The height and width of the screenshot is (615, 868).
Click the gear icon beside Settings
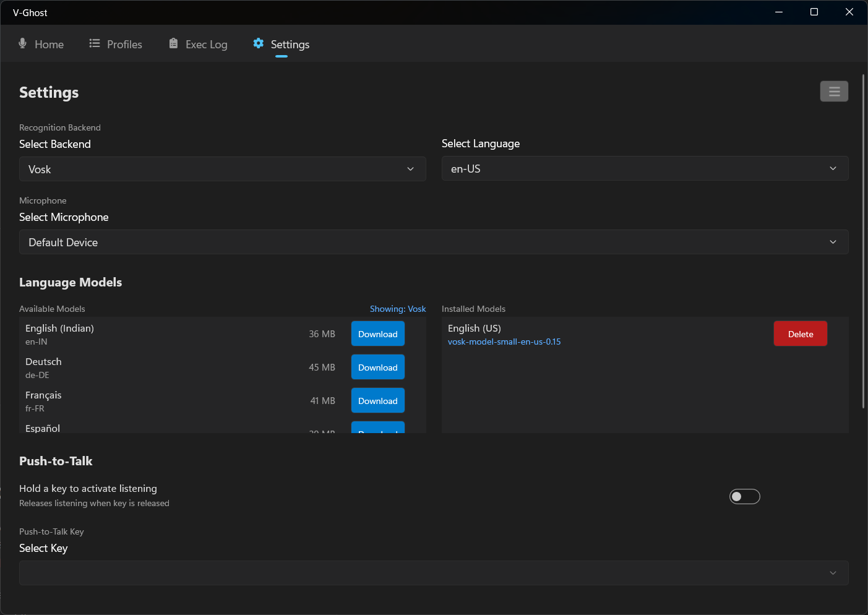(x=259, y=43)
